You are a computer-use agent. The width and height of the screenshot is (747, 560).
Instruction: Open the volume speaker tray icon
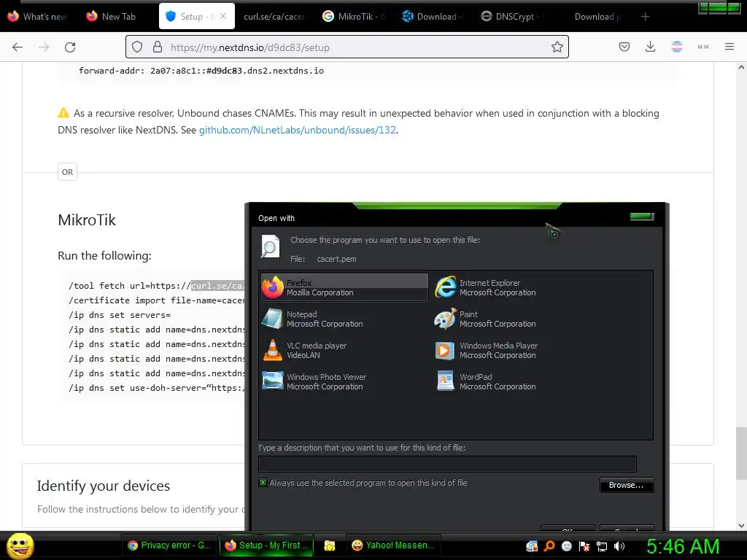coord(619,546)
